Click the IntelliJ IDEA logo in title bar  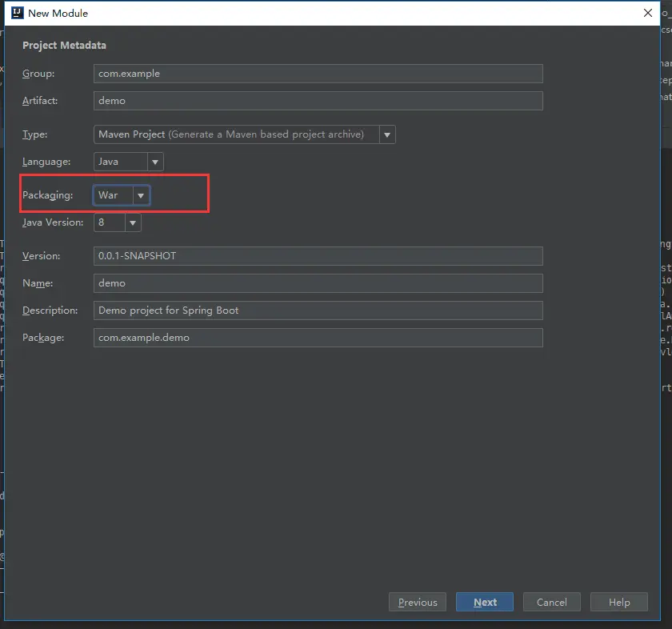(x=17, y=13)
